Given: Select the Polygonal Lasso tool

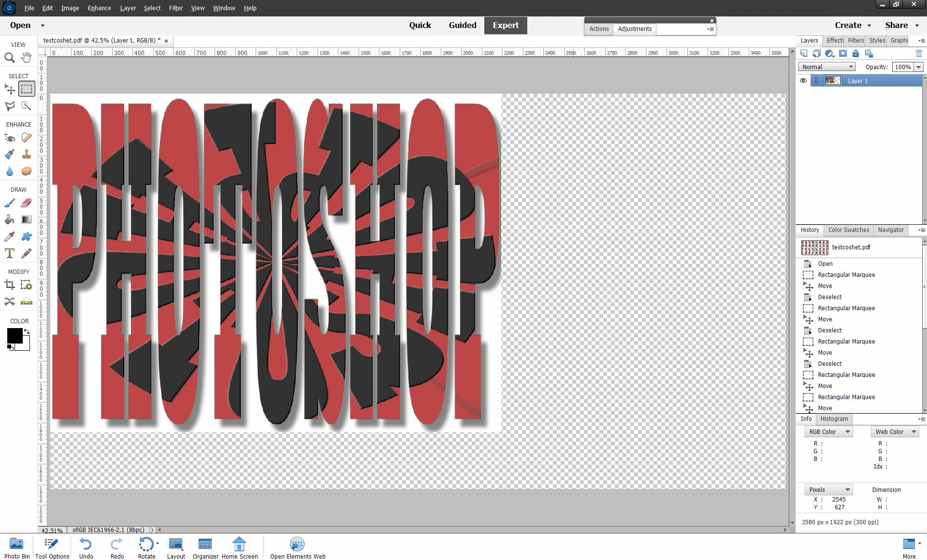Looking at the screenshot, I should tap(9, 106).
